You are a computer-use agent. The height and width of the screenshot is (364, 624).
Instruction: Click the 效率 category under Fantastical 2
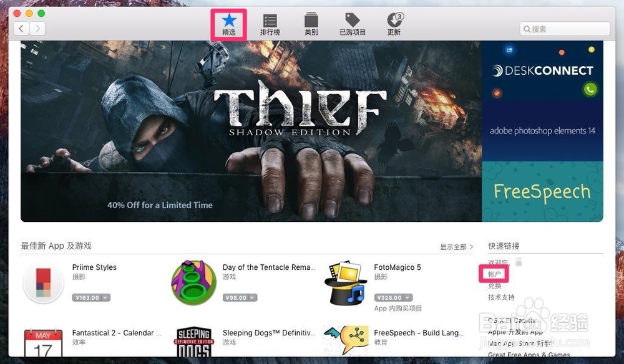click(79, 342)
